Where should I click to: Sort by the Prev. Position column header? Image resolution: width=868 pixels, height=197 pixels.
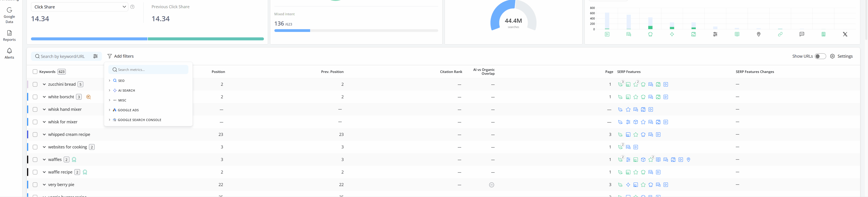[332, 72]
